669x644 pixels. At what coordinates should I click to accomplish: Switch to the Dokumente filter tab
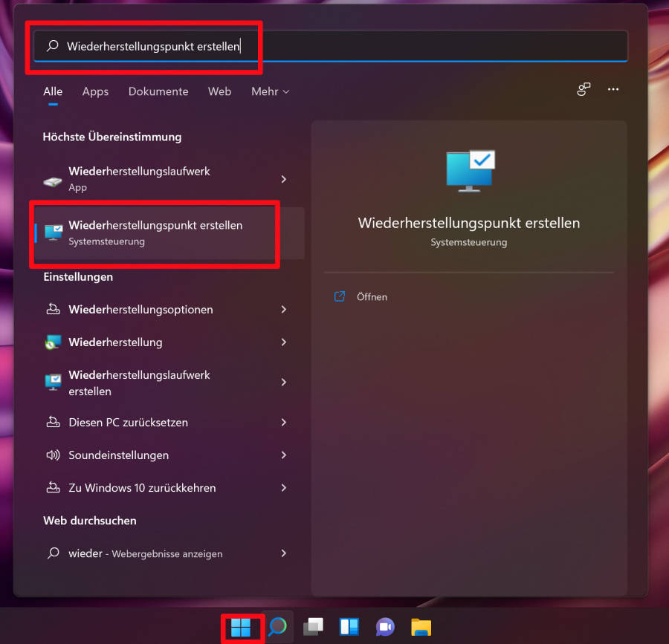pos(158,91)
